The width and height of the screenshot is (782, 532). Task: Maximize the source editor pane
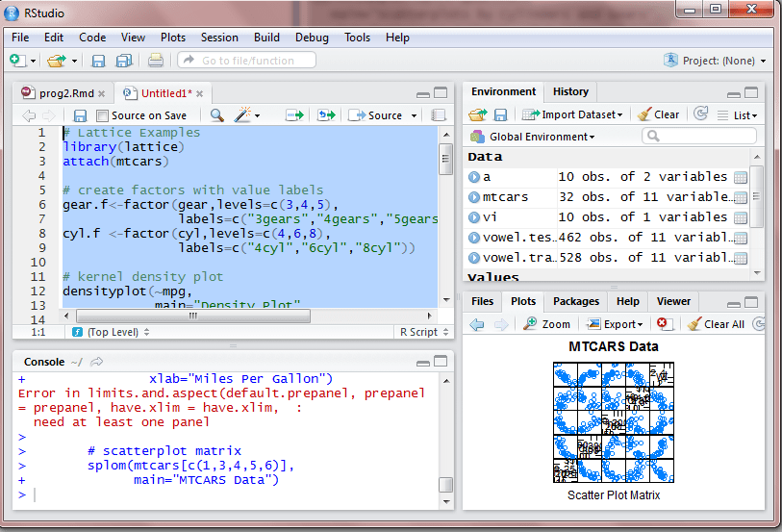pyautogui.click(x=441, y=92)
